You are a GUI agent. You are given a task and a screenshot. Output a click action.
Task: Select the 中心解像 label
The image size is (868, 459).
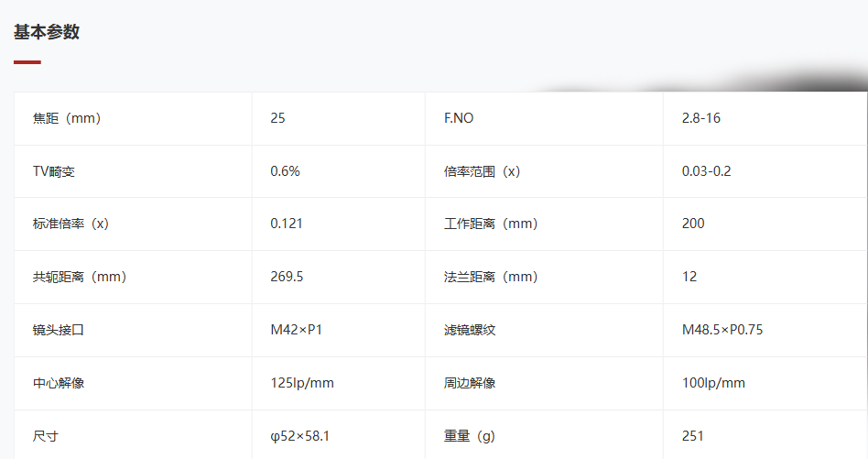coord(58,383)
